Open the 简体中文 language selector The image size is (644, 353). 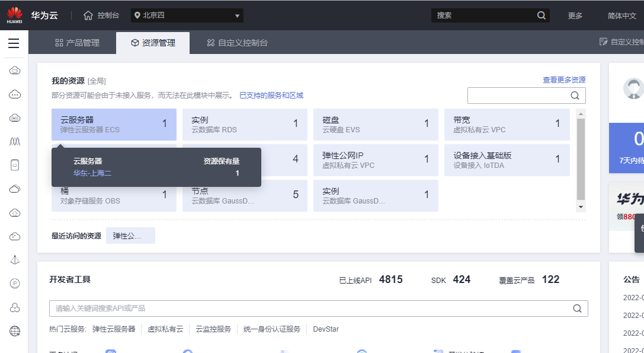pos(621,15)
